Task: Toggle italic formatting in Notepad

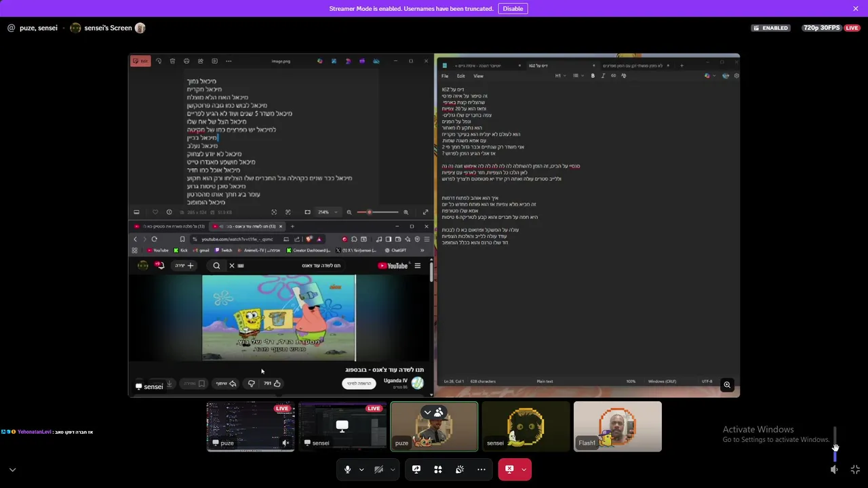Action: click(x=603, y=76)
